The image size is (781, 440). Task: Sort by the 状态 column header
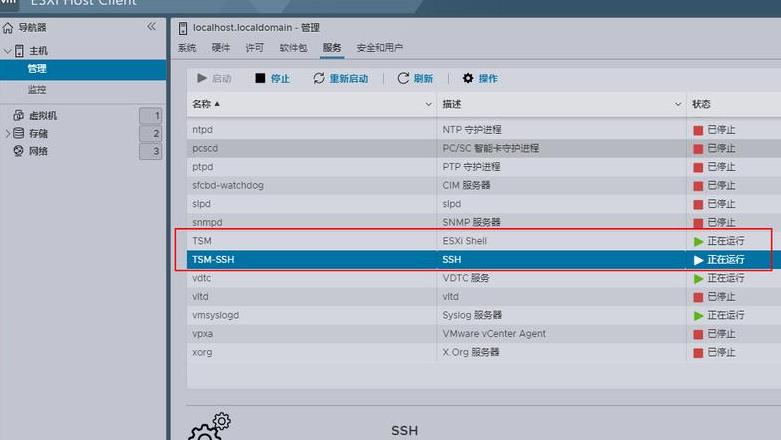click(701, 104)
